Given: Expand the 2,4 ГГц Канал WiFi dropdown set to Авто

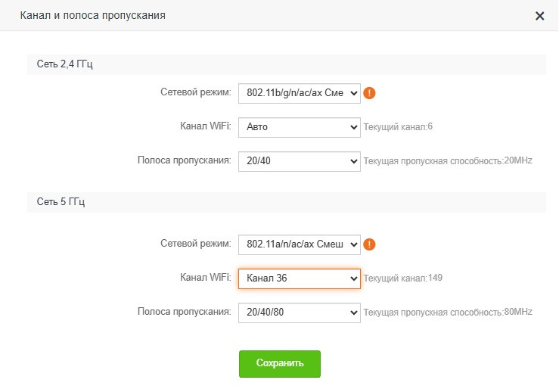Looking at the screenshot, I should [300, 127].
